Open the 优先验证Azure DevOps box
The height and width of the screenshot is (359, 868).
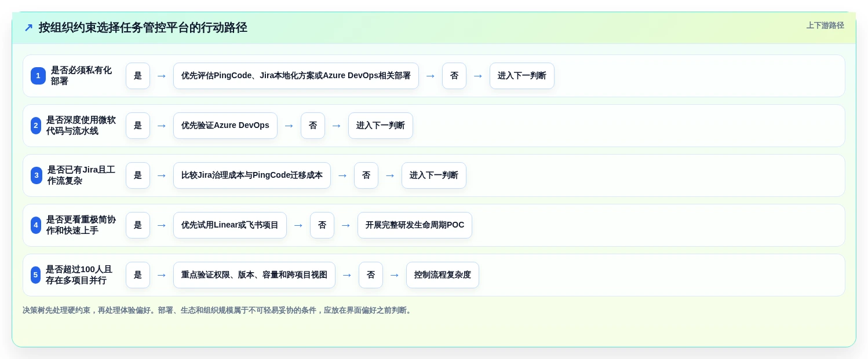(225, 126)
